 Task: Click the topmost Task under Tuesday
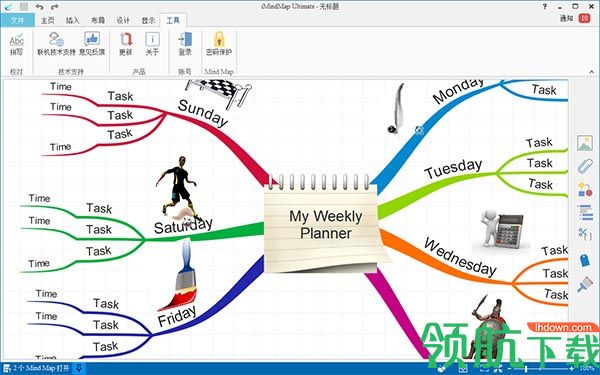tap(539, 143)
